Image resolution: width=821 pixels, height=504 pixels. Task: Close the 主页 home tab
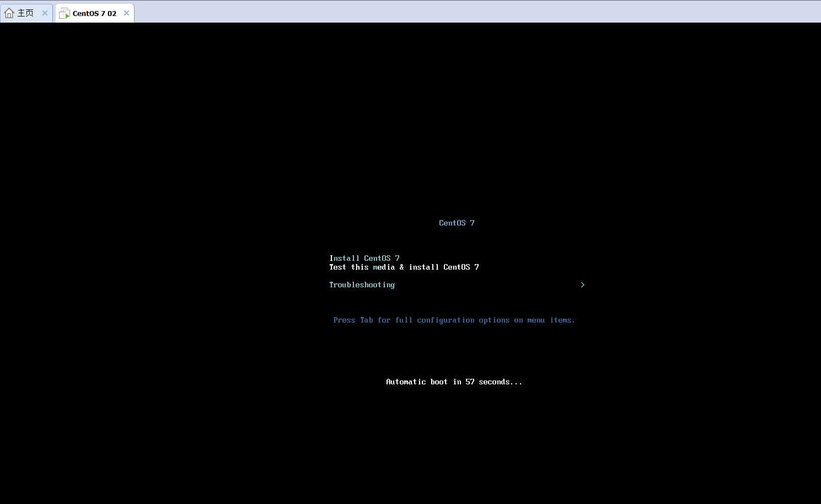[45, 13]
